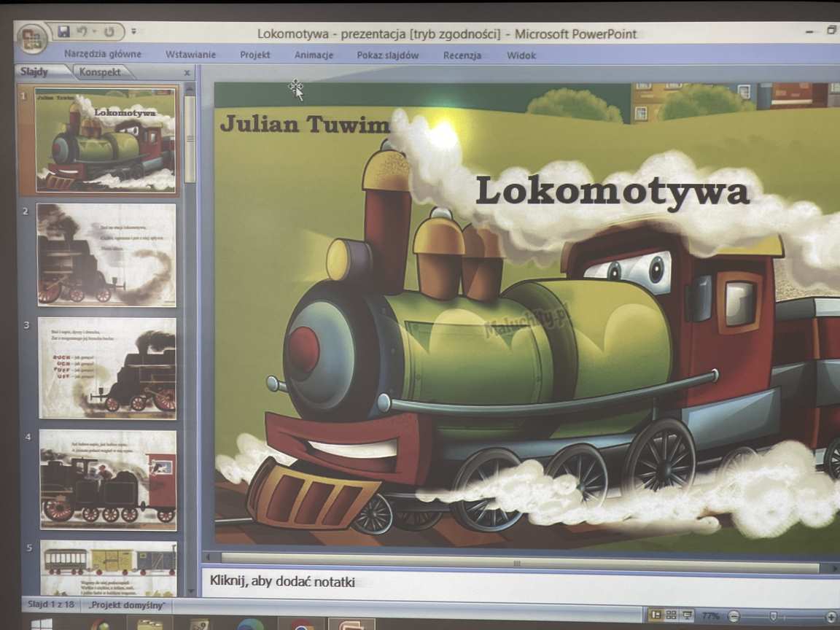Switch to the Wstawianie ribbon tab
The width and height of the screenshot is (840, 630).
coord(191,55)
